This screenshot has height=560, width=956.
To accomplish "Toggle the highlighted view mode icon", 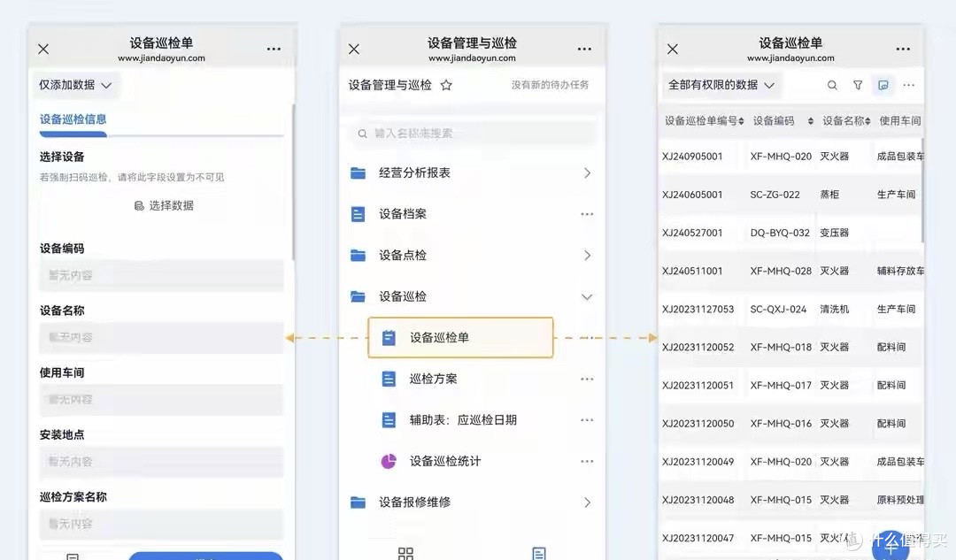I will pyautogui.click(x=883, y=85).
